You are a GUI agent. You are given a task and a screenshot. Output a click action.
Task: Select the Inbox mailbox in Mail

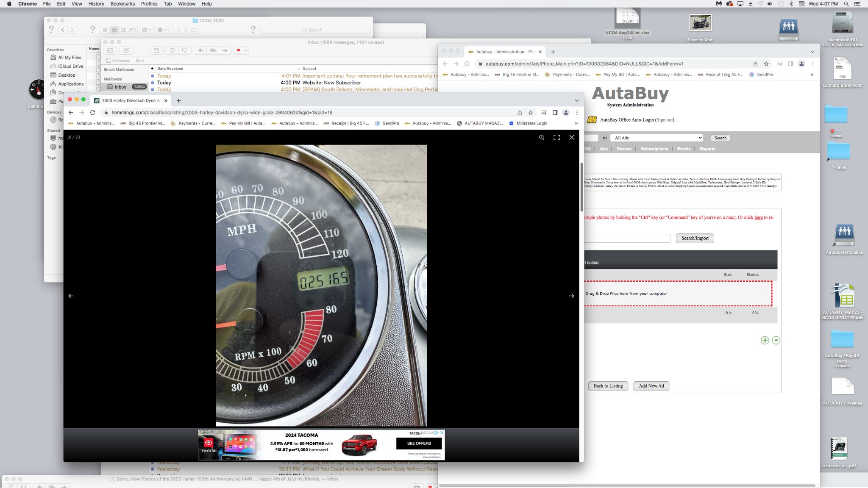click(x=120, y=87)
